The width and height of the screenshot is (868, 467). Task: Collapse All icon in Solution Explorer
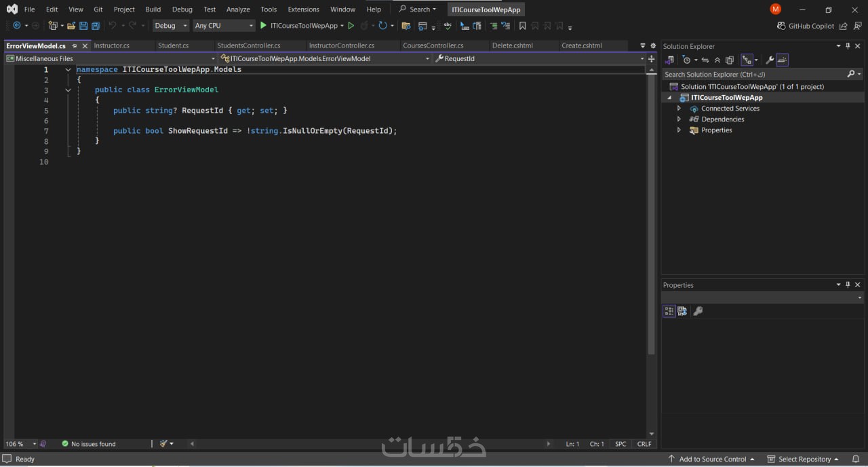717,60
